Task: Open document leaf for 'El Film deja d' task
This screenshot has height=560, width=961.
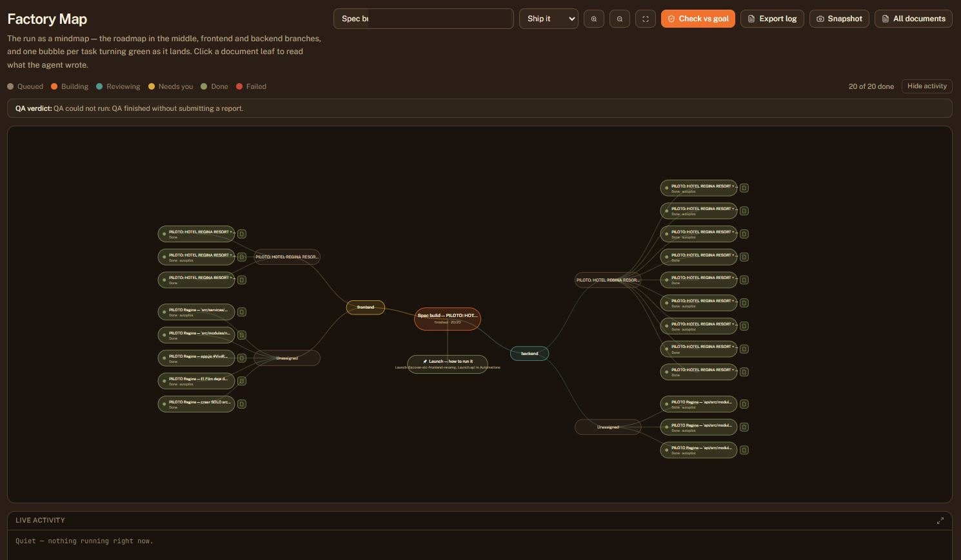Action: click(x=242, y=381)
